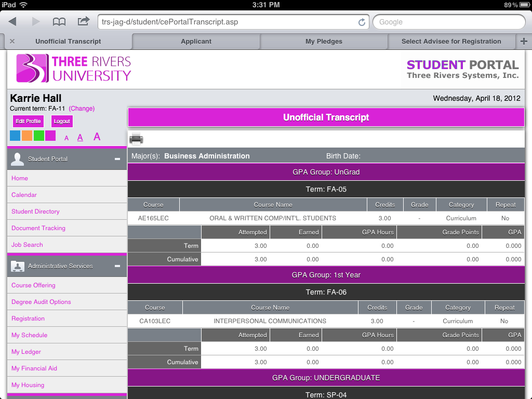This screenshot has width=532, height=399.
Task: Click the printer icon to print transcript
Action: [136, 139]
